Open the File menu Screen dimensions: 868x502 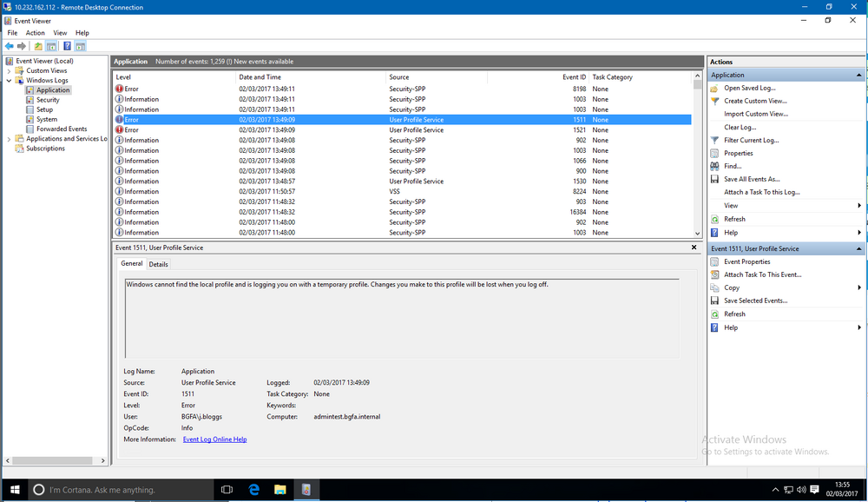(12, 33)
